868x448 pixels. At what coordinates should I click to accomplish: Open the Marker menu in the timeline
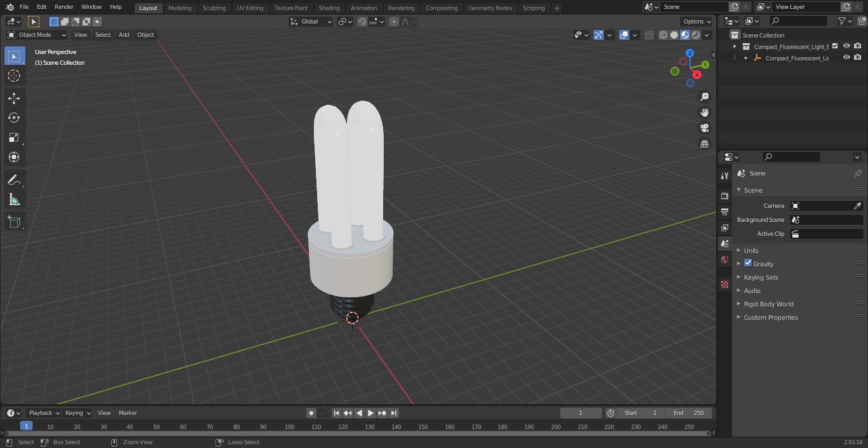(x=128, y=413)
